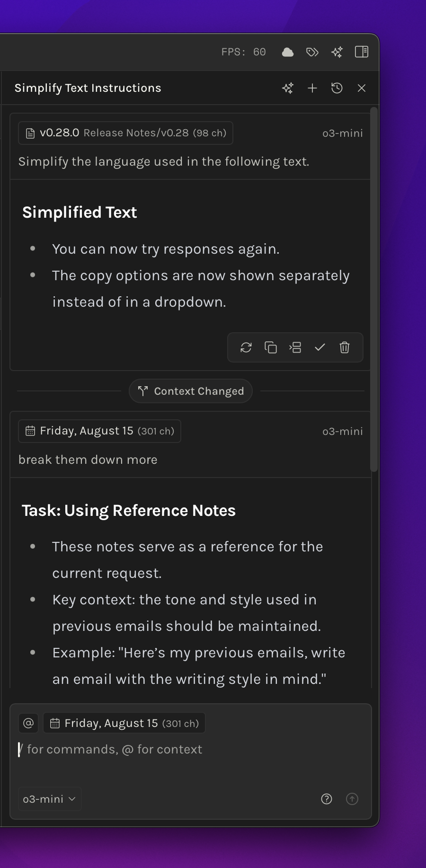426x868 pixels.
Task: Click the Context Changed badge
Action: (x=191, y=391)
